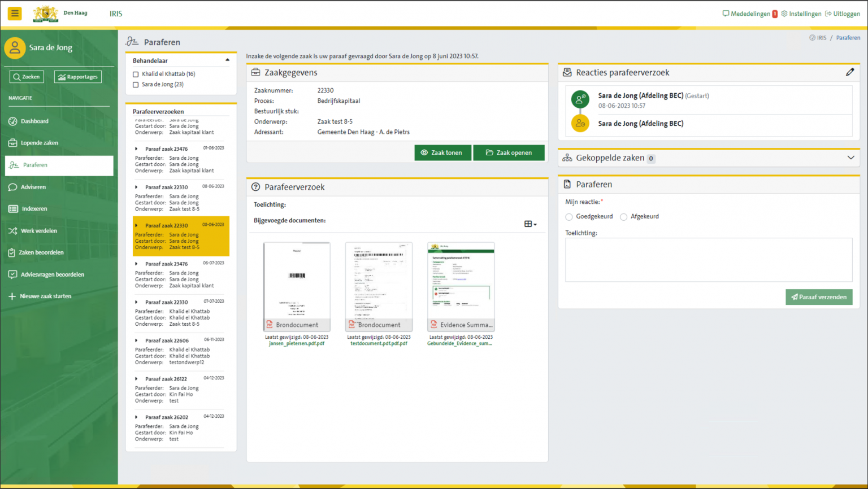Click the green Gestart status avatar
Viewport: 868px width, 489px height.
[580, 99]
